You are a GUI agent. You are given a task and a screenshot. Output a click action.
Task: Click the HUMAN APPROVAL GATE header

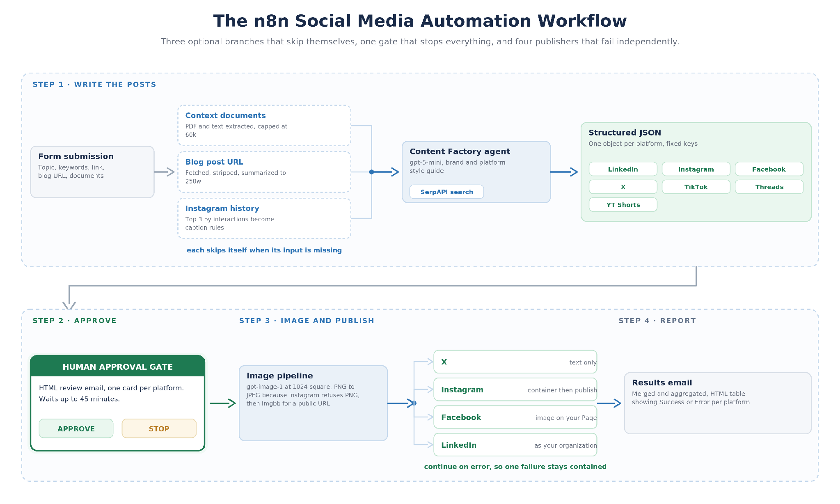[x=117, y=367]
